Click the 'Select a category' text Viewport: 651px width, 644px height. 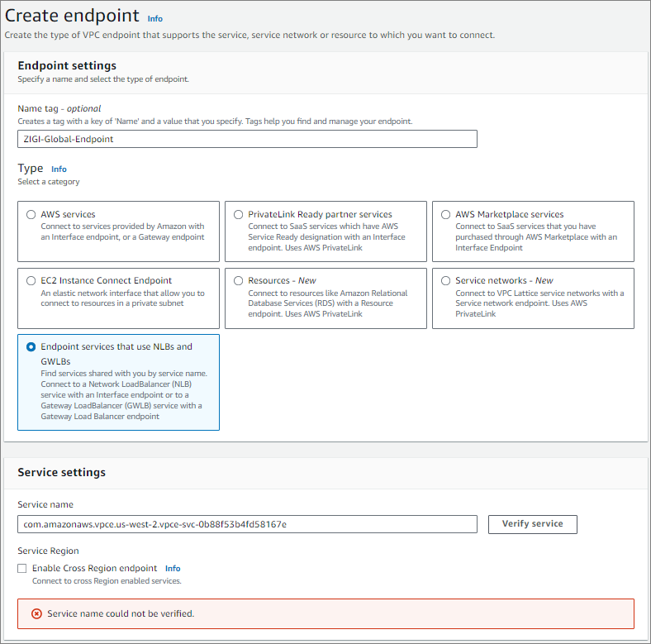point(49,182)
